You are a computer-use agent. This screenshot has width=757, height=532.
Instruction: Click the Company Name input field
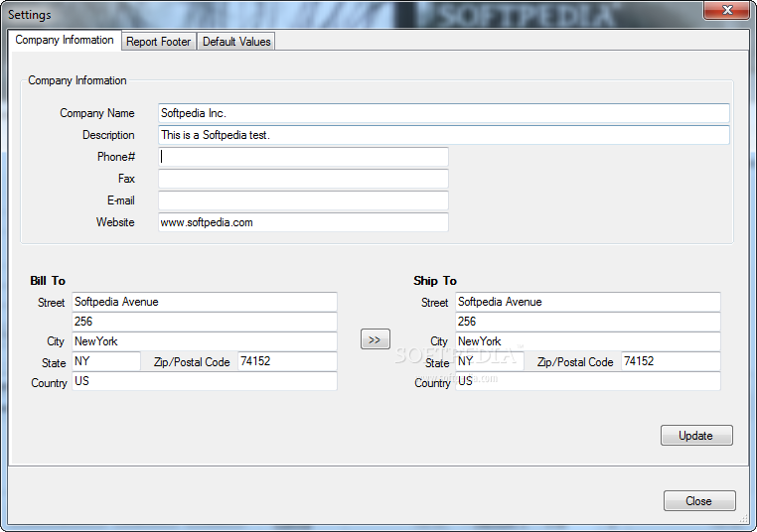[x=444, y=113]
